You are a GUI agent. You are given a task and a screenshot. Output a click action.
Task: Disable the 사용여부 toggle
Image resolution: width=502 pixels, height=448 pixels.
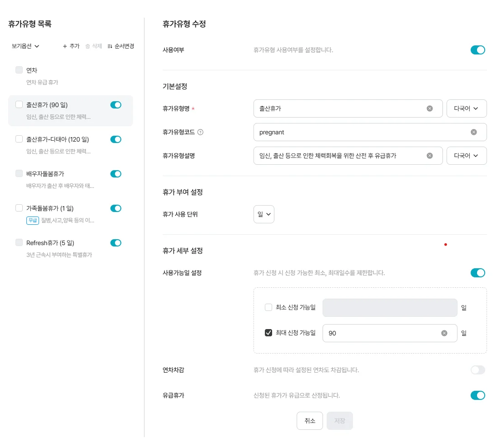(477, 50)
